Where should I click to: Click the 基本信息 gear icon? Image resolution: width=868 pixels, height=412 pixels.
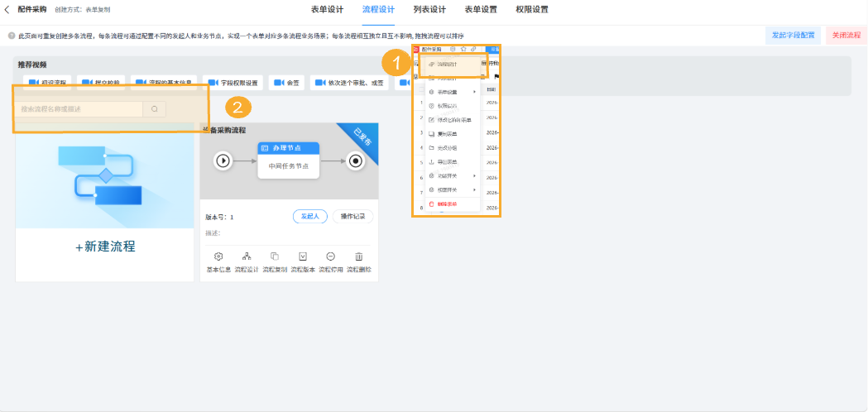click(218, 257)
